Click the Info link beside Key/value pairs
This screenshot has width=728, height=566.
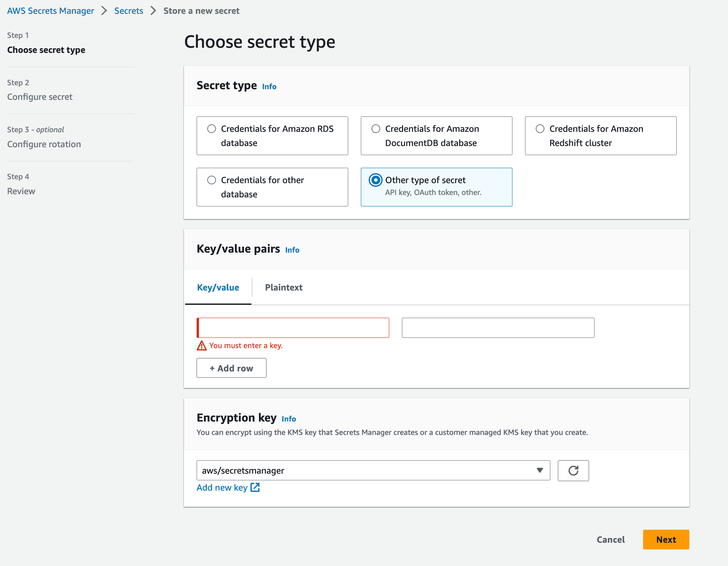(292, 250)
